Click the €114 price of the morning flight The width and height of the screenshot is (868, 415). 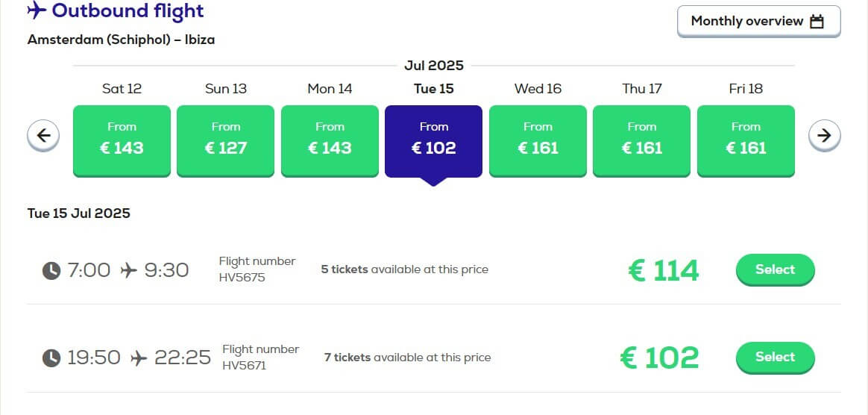pyautogui.click(x=664, y=271)
